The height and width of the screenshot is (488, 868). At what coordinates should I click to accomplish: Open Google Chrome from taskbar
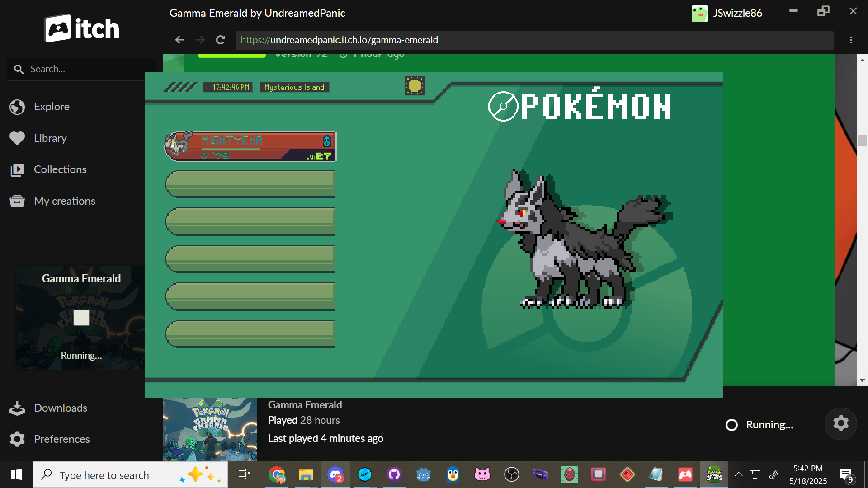[277, 475]
